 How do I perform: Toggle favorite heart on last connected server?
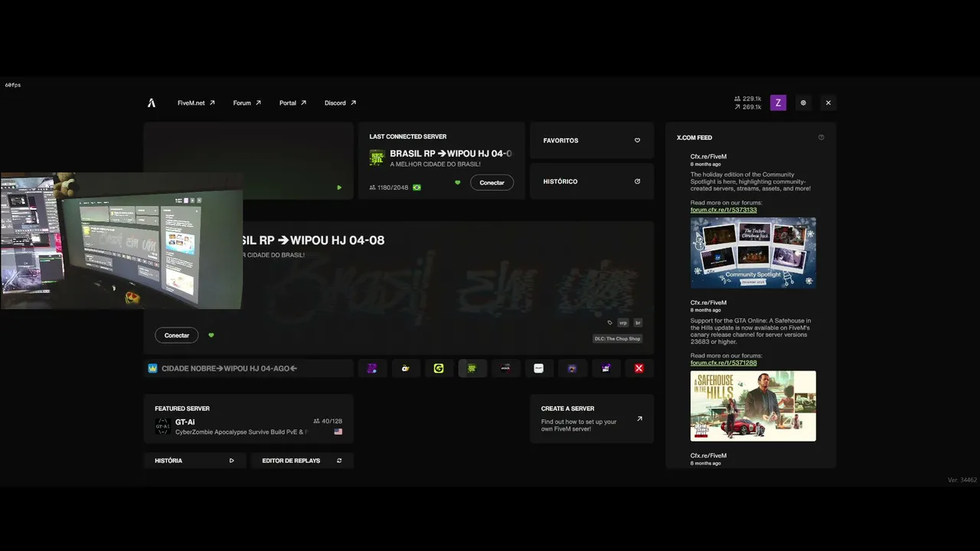click(458, 183)
